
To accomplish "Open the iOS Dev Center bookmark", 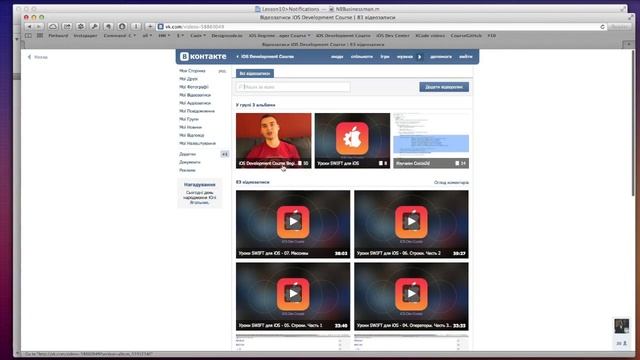I will [x=393, y=36].
